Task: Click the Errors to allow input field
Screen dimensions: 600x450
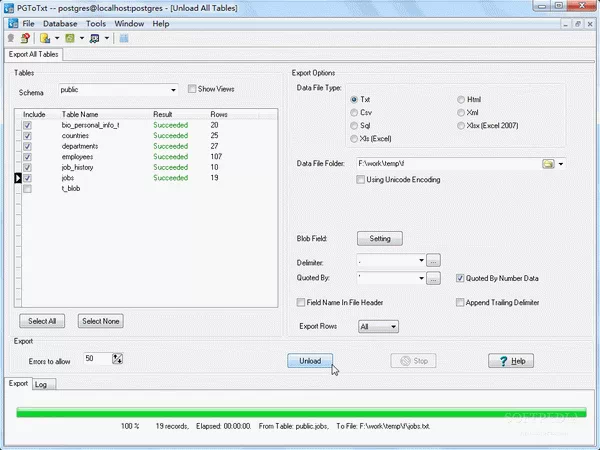Action: tap(96, 358)
